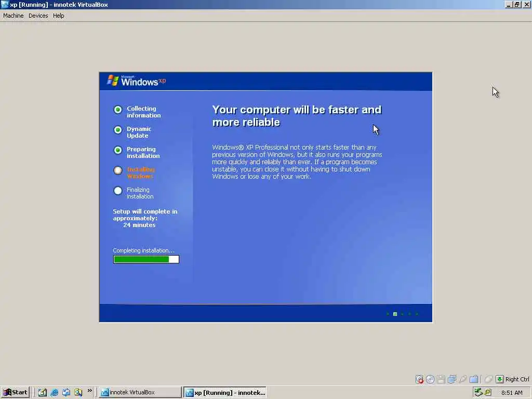
Task: Switch to innotek VirtualBox taskbar window
Action: tap(140, 392)
